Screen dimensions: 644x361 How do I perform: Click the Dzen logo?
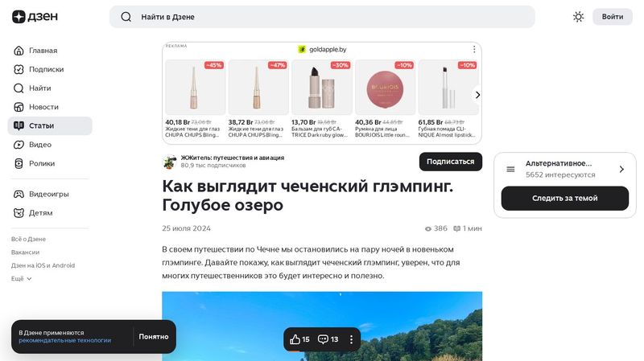tap(31, 17)
